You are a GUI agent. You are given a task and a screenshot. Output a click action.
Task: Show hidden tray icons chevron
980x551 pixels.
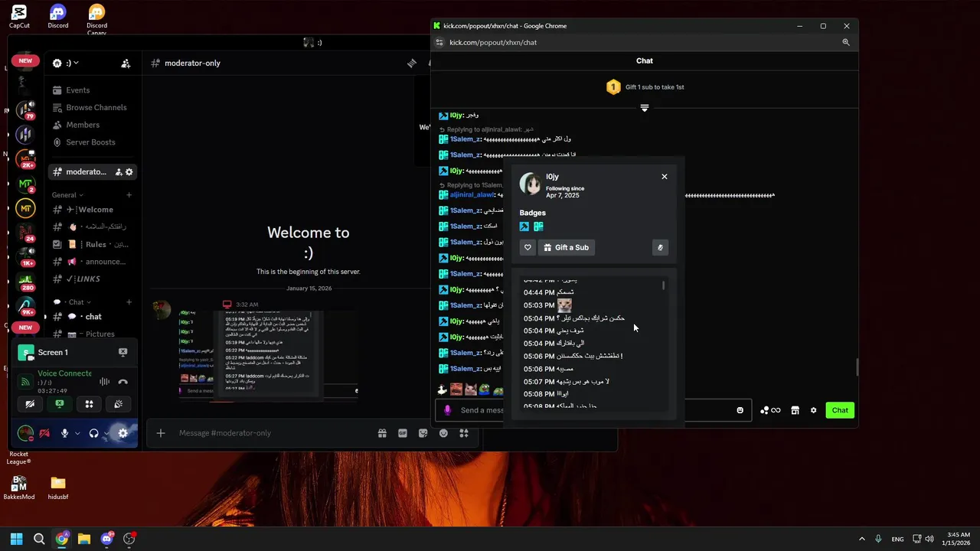(861, 539)
